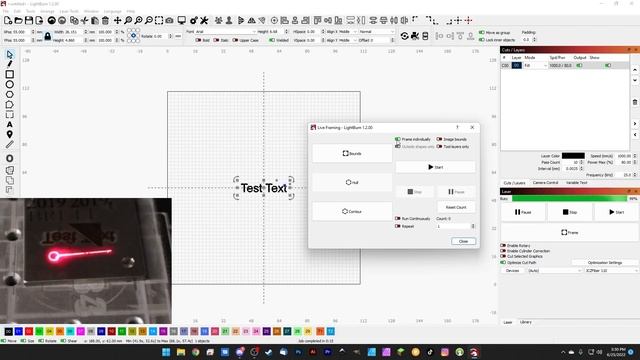Click the black Layer Color swatch

[573, 156]
